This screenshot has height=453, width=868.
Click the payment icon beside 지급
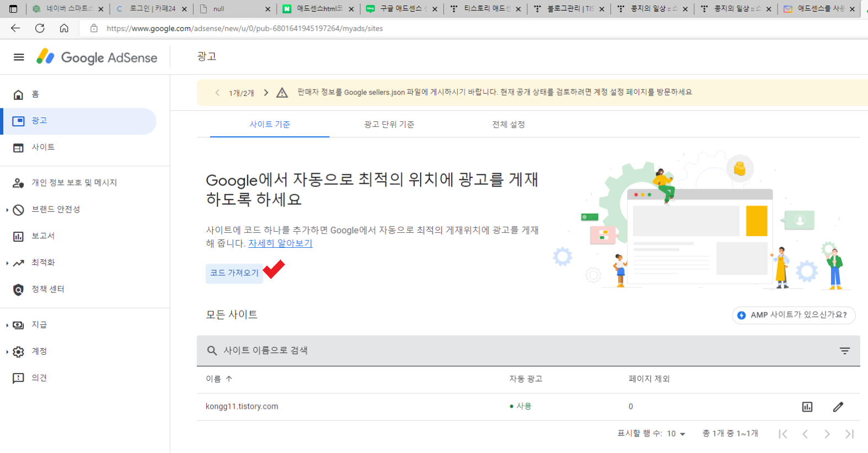pos(18,325)
